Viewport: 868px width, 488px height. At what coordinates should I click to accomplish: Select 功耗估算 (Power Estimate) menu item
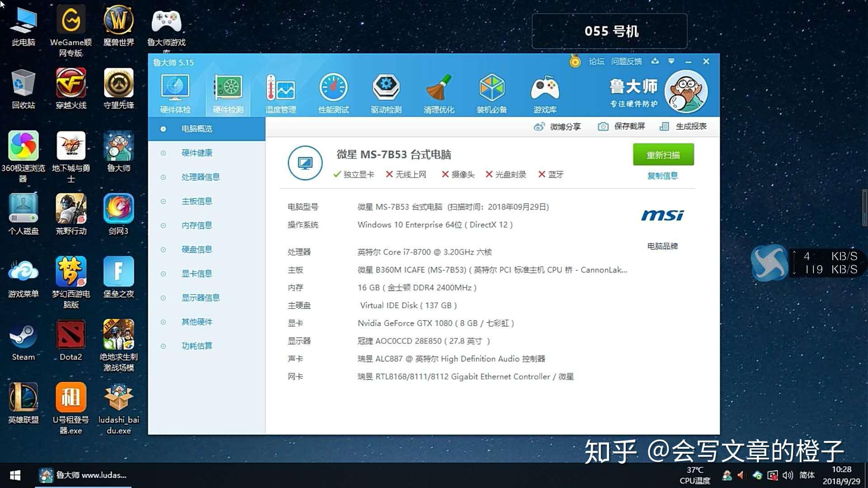[x=197, y=346]
